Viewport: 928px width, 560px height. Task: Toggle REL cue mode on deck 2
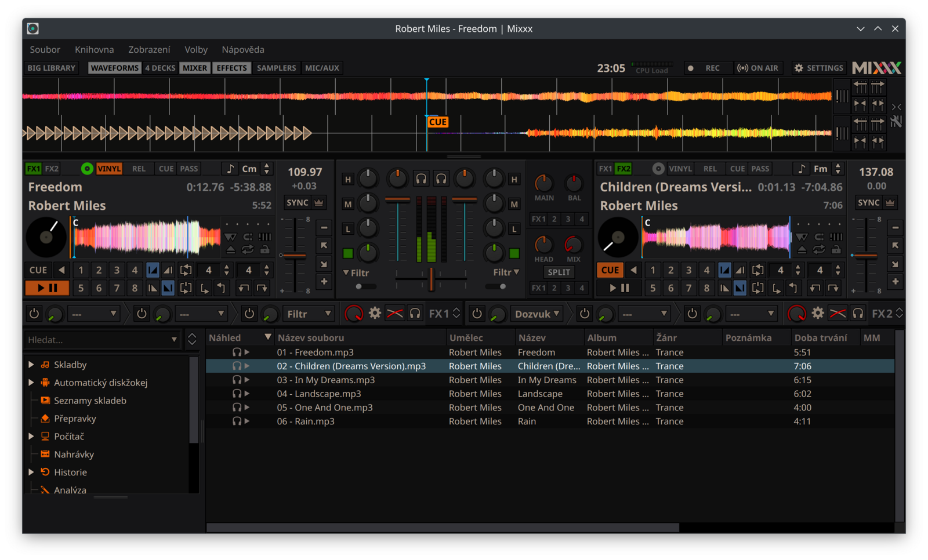coord(710,169)
